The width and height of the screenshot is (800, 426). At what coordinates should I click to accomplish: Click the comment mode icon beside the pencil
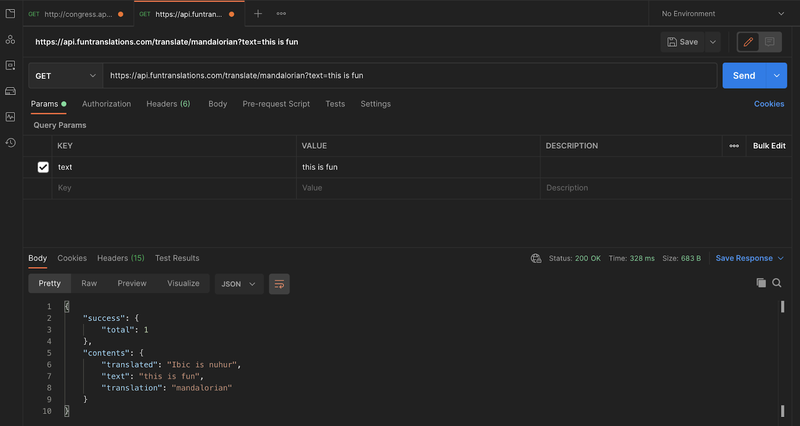point(770,42)
